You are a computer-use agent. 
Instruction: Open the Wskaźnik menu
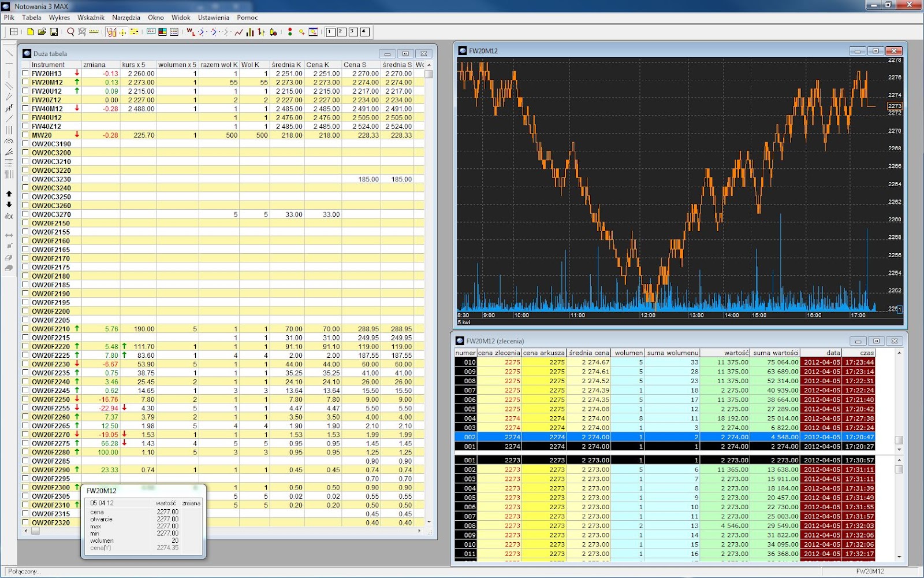91,17
